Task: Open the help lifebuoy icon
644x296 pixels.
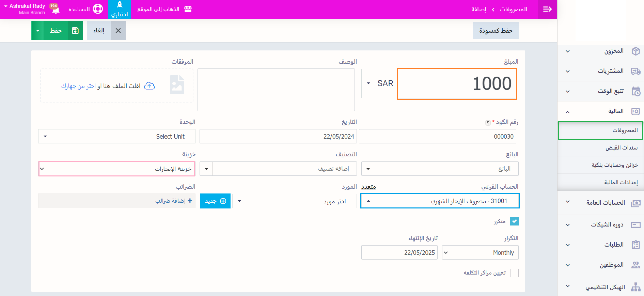Action: [98, 9]
